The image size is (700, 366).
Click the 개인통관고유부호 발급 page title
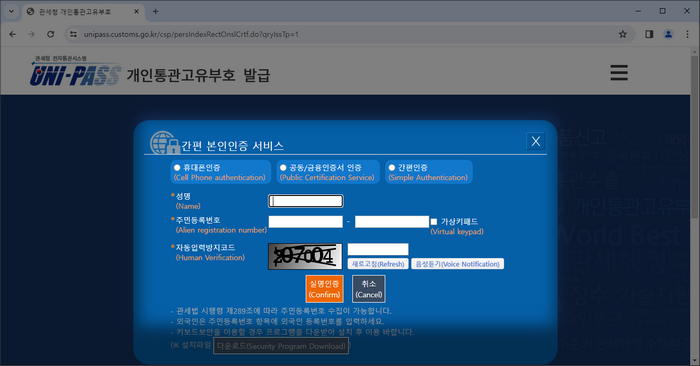pos(198,75)
